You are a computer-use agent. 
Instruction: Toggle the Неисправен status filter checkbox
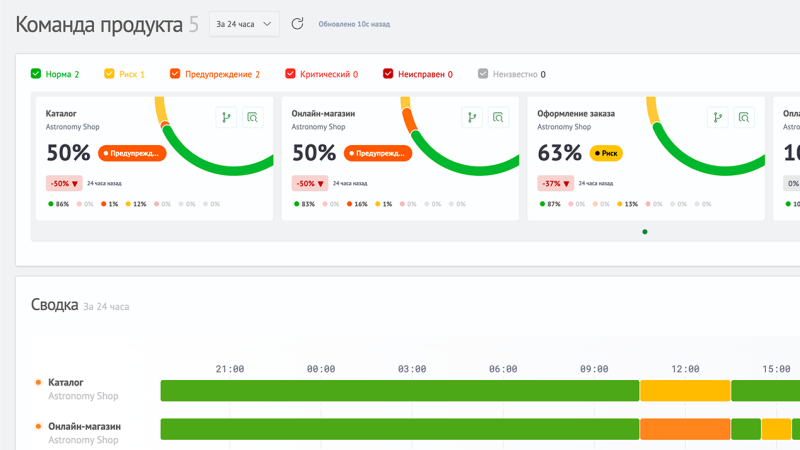(388, 73)
